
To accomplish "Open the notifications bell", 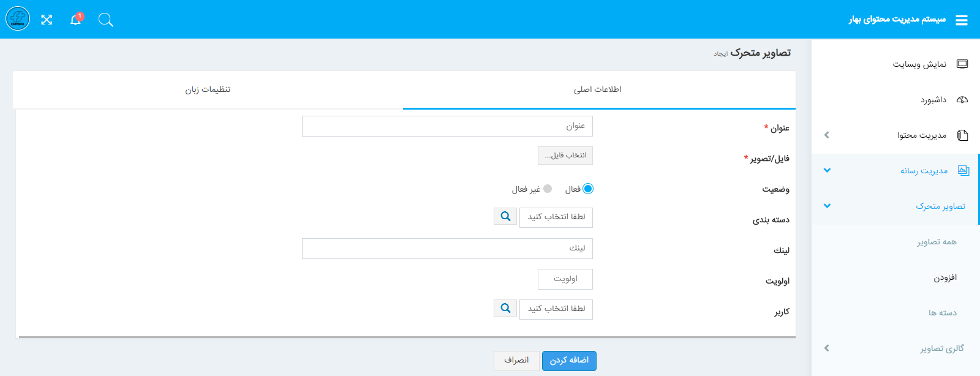I will 75,20.
